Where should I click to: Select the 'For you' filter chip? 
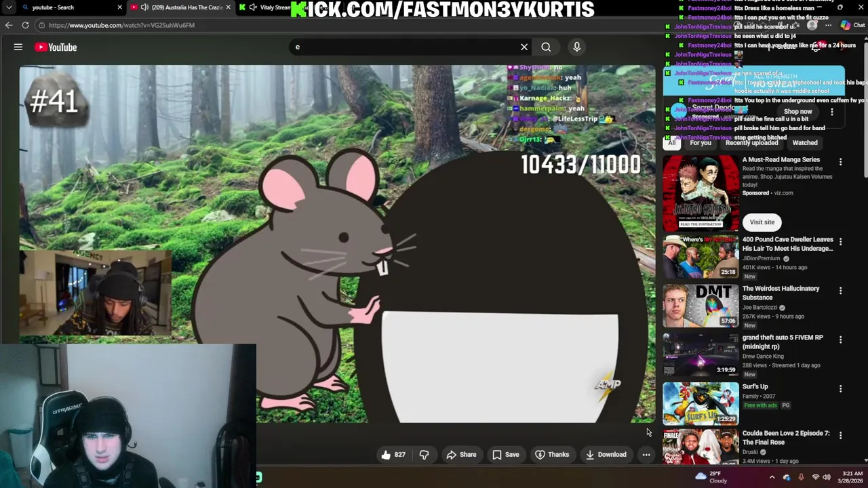click(x=701, y=143)
